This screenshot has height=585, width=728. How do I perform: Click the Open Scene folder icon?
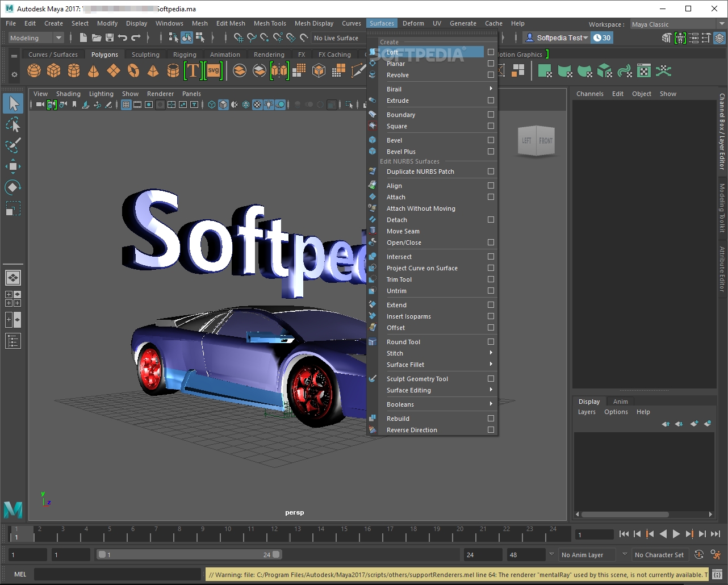pyautogui.click(x=97, y=38)
